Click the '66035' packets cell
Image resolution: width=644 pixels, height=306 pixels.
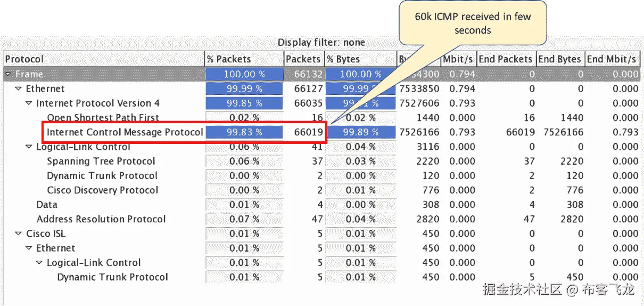308,103
